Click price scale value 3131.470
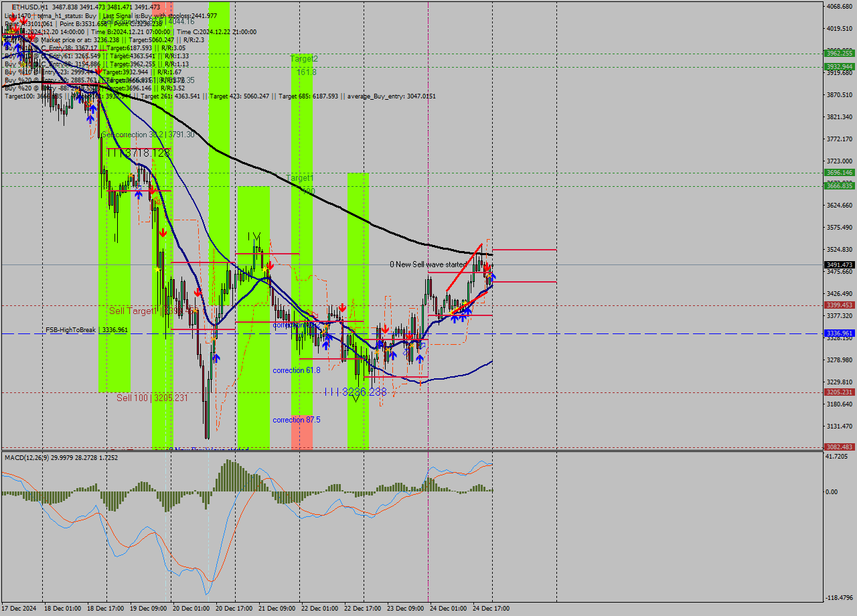 839,427
